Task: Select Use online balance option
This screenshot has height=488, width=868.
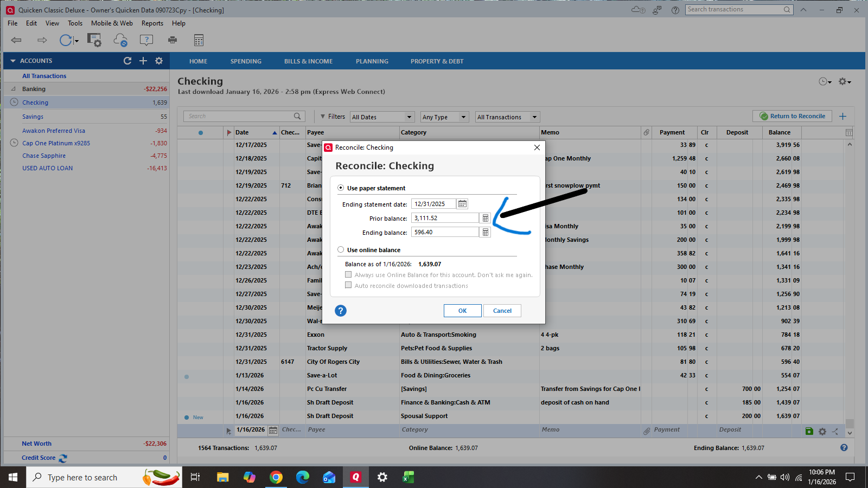Action: 341,250
